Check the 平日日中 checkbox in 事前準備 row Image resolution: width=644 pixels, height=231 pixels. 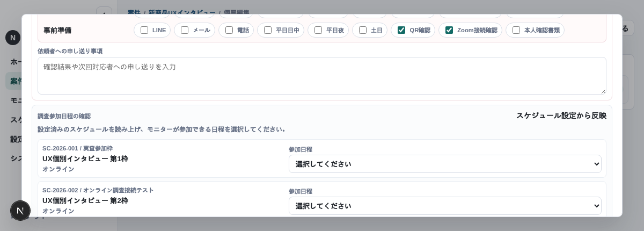click(268, 30)
